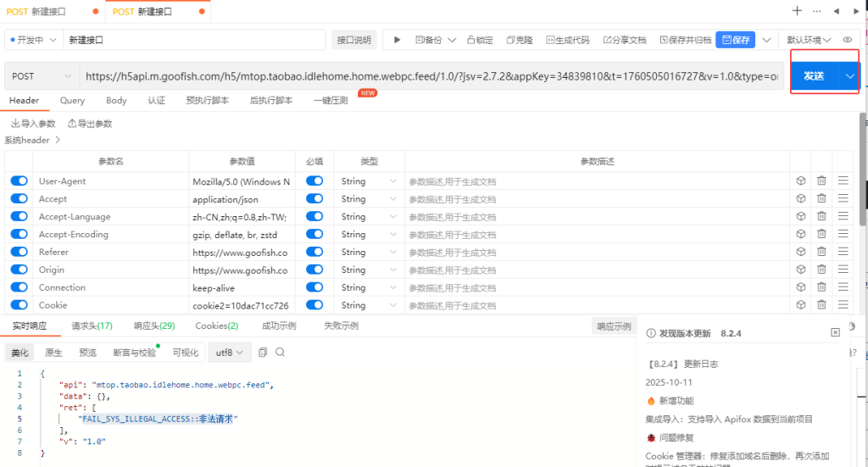Search the response with magnifier icon
868x467 pixels.
coord(280,352)
